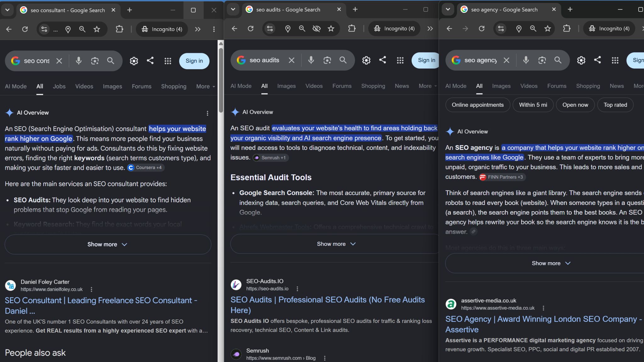Toggle Within 5 mi filter chip
This screenshot has height=362, width=644.
pyautogui.click(x=533, y=105)
